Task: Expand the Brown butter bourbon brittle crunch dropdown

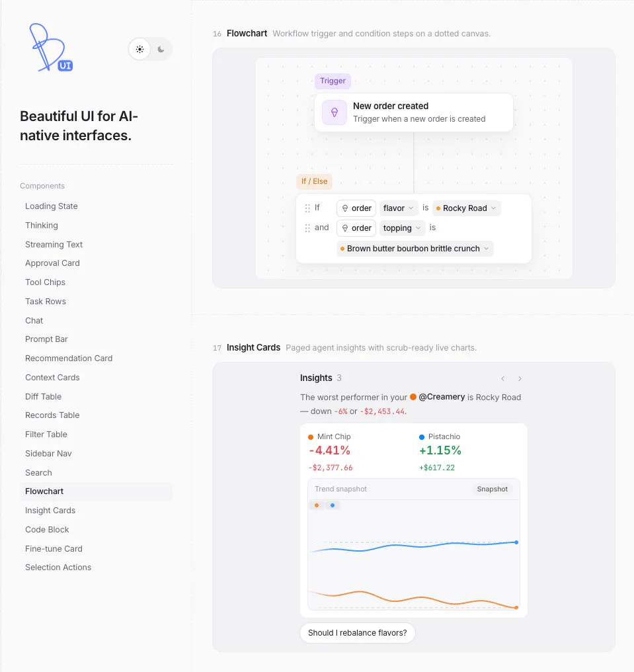Action: coord(415,249)
